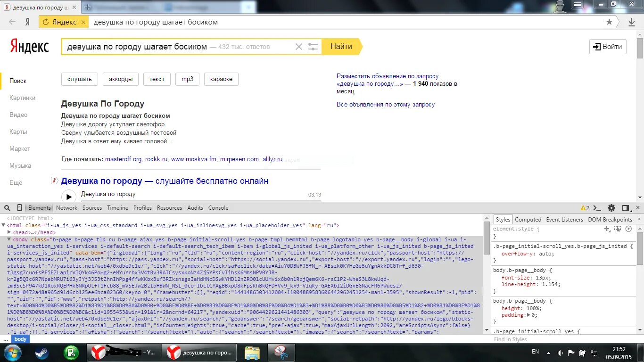Open advanced search settings sliders icon

313,47
